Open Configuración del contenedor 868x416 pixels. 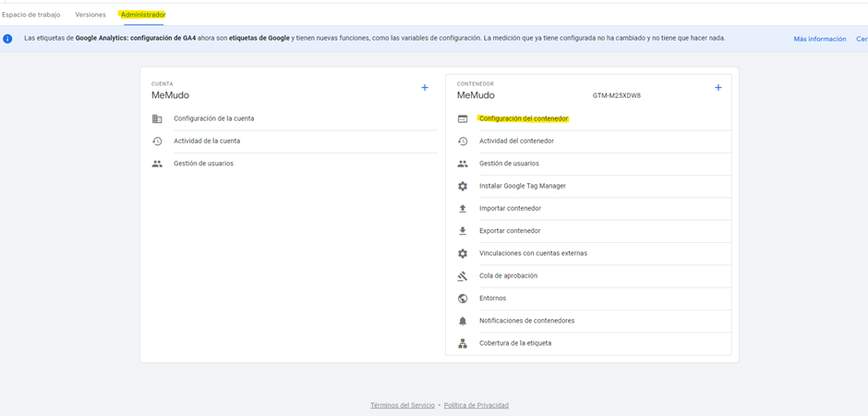[x=524, y=118]
